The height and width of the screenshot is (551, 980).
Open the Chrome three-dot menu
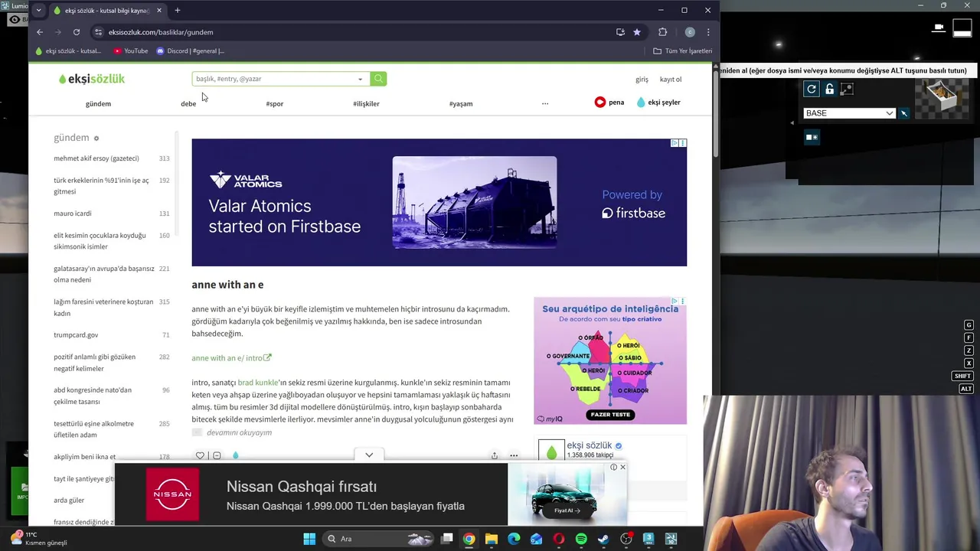[x=708, y=32]
